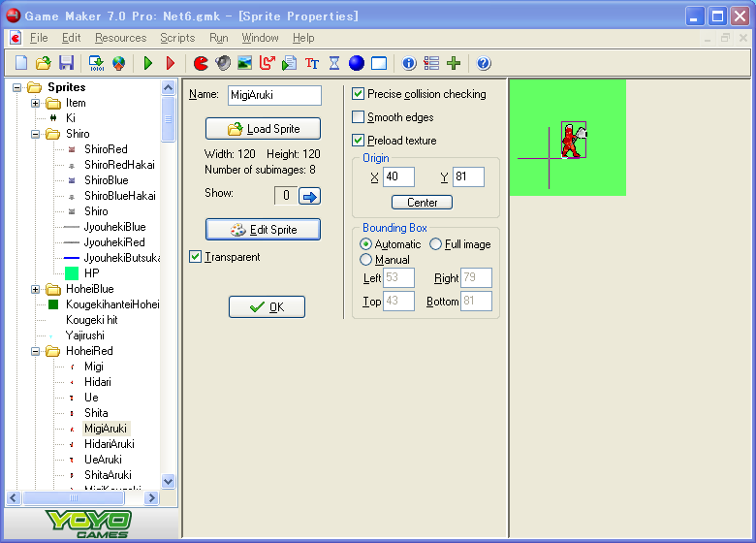Screen dimensions: 756x543
Task: Expand the Item folder
Action: click(35, 103)
